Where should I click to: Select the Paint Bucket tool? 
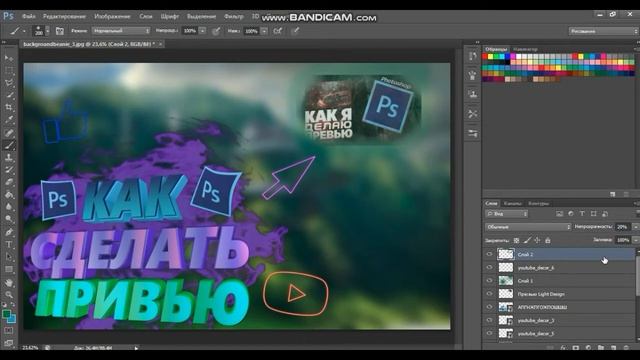(9, 195)
